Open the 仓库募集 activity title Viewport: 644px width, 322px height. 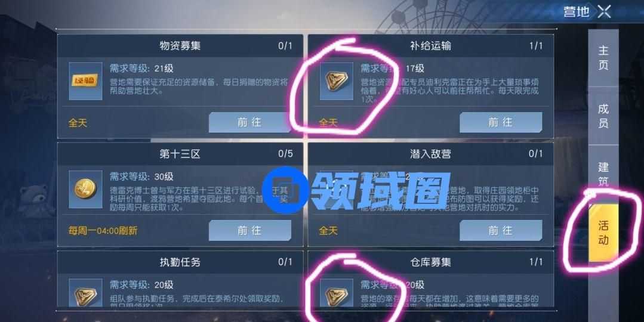430,262
